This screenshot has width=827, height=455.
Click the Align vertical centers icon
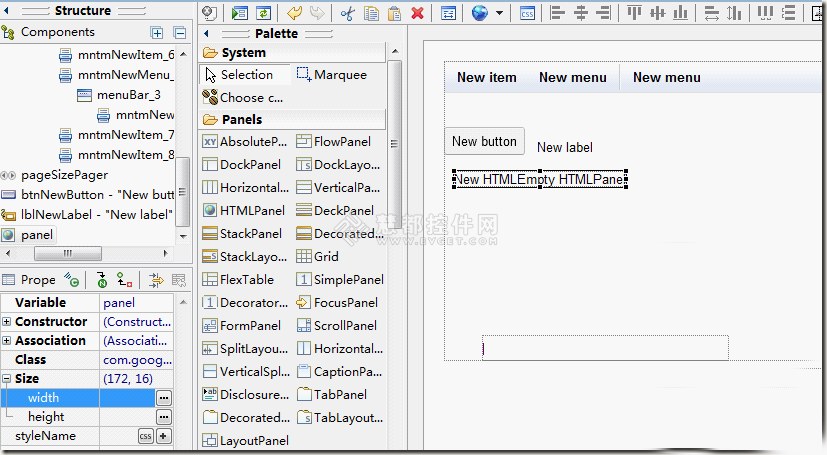coord(658,13)
